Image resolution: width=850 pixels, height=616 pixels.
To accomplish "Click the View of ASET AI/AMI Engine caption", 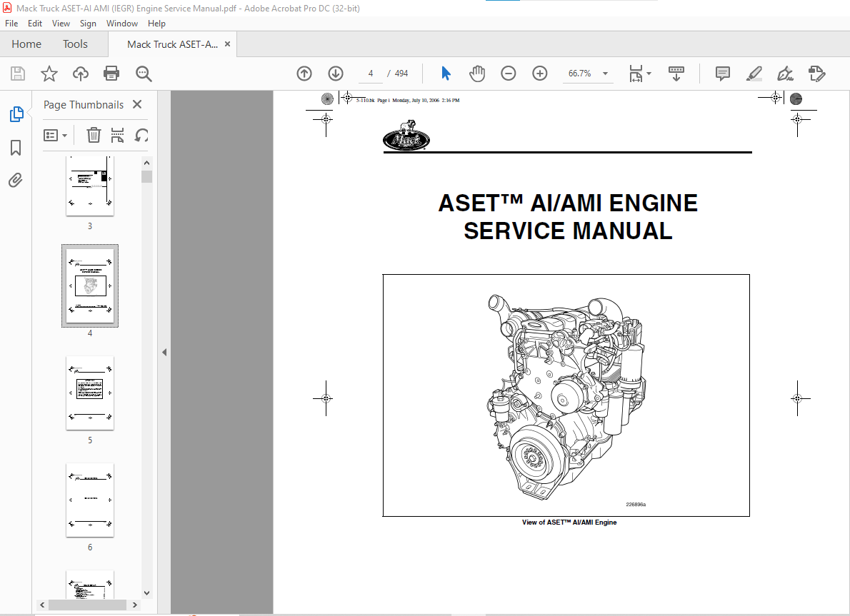I will tap(569, 522).
